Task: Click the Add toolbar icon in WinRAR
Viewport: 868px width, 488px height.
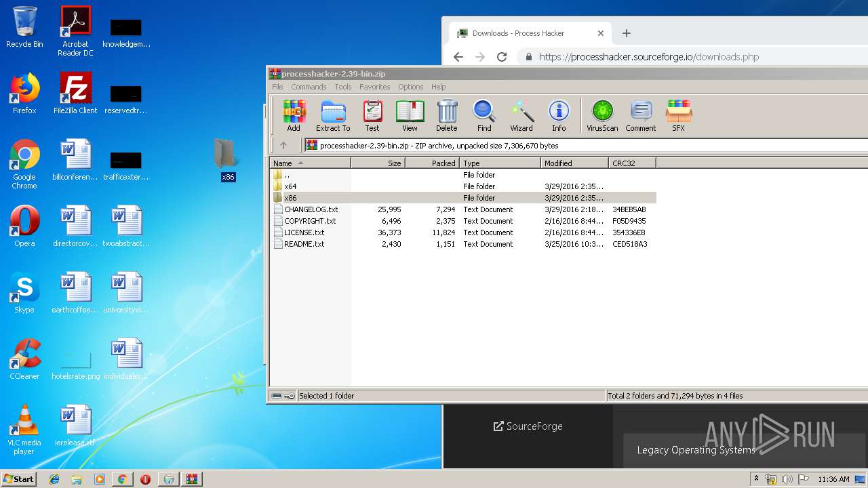Action: coord(294,116)
